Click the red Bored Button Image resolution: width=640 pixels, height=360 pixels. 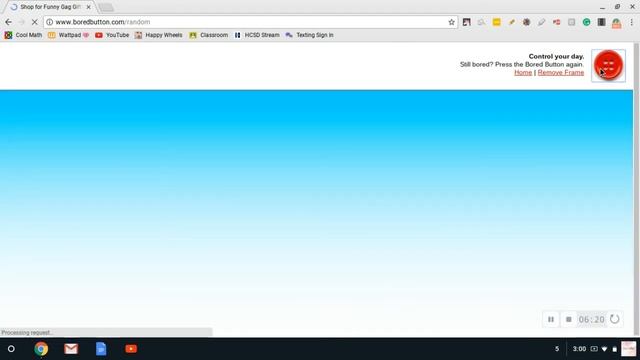[608, 65]
